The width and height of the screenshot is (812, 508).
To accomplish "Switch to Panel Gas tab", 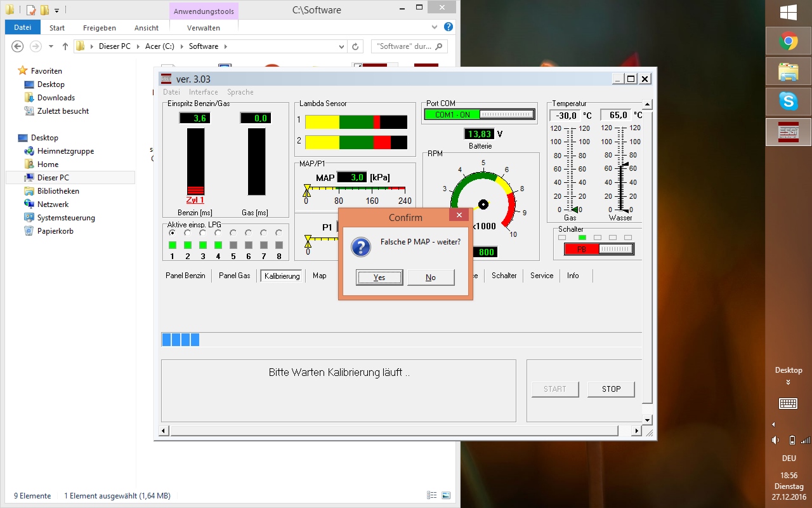I will click(x=235, y=276).
